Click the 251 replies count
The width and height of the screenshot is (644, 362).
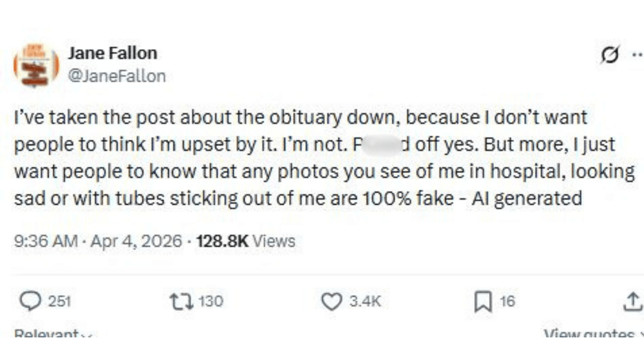click(x=59, y=301)
